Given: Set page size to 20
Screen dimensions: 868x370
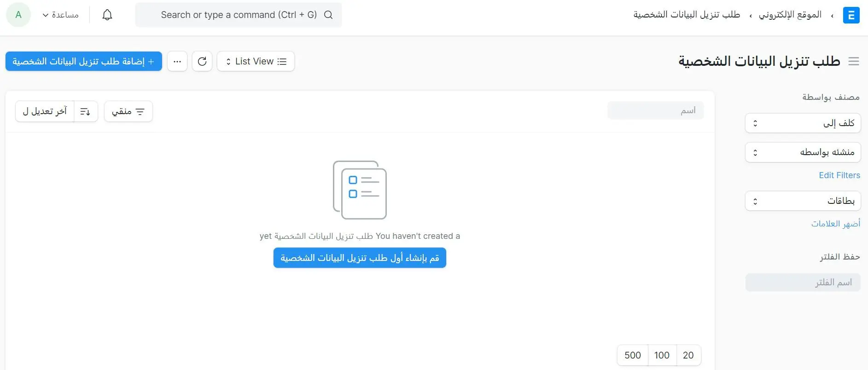Looking at the screenshot, I should pyautogui.click(x=688, y=355).
